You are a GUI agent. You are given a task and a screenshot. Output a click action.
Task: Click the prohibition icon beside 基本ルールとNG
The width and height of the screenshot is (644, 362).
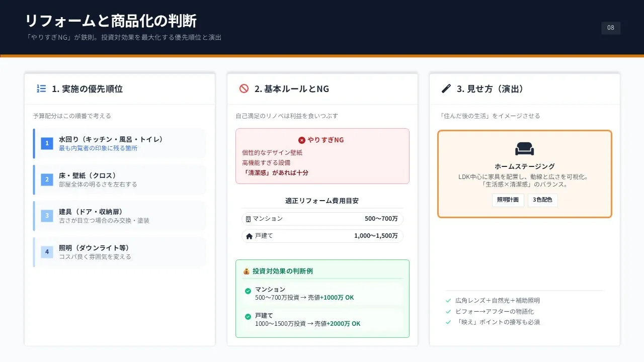point(244,89)
